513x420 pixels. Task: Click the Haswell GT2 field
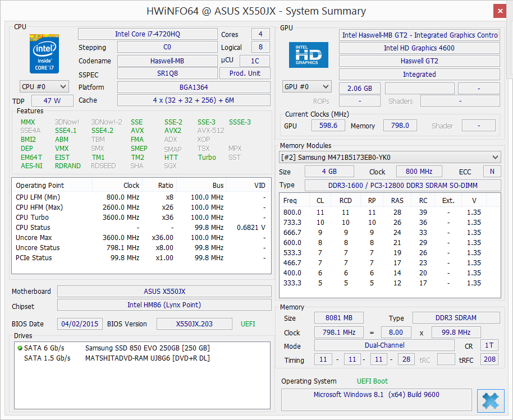click(x=419, y=61)
